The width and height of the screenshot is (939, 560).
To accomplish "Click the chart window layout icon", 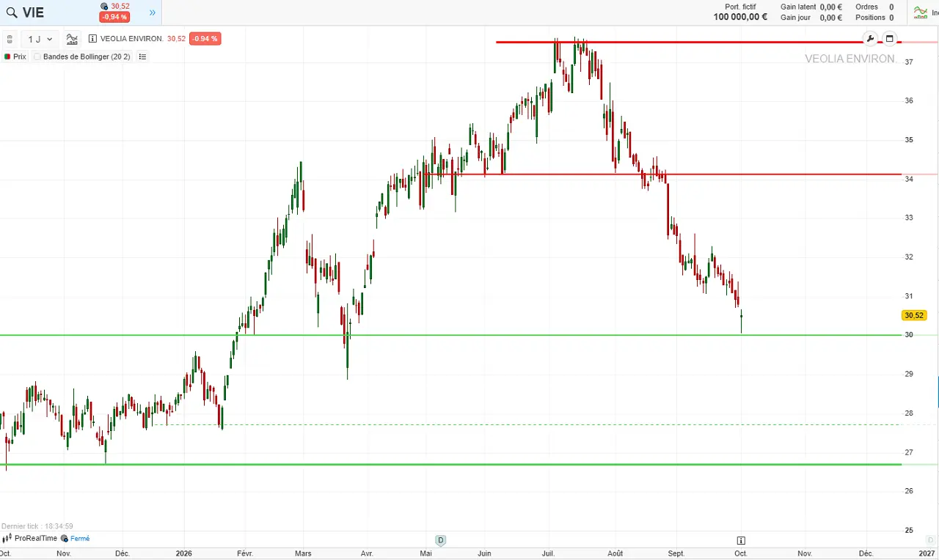I will tap(890, 39).
